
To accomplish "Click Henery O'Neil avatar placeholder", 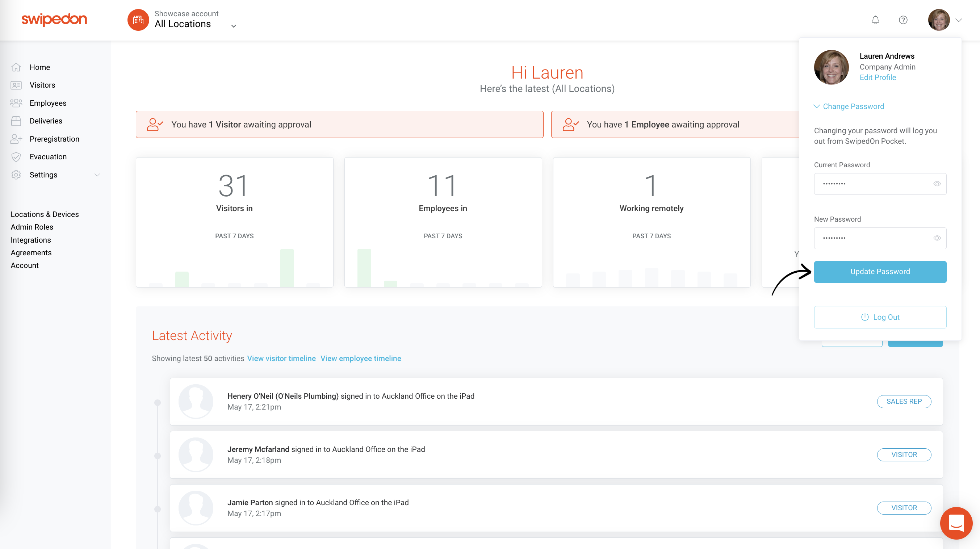I will click(196, 402).
